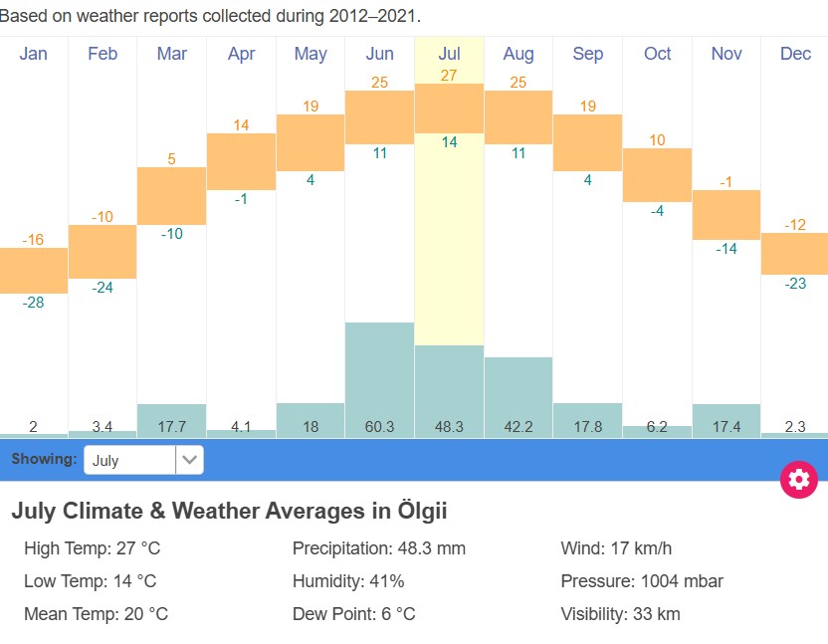Select the Jan column header
Screen dimensions: 828x644
[33, 55]
